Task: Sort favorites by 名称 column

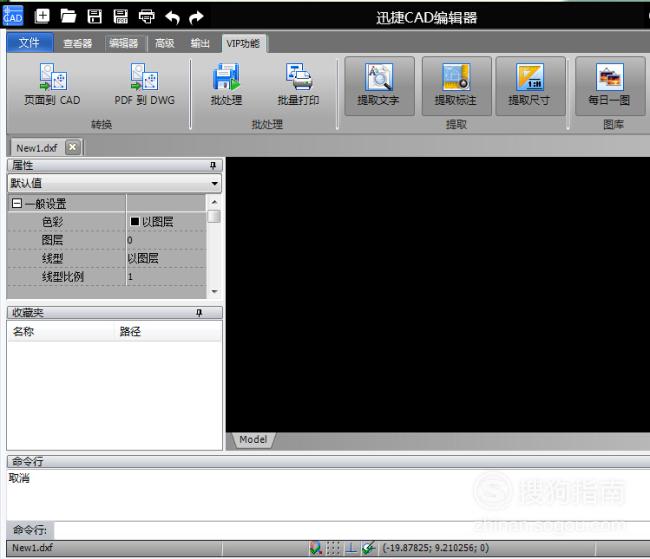Action: (x=61, y=331)
